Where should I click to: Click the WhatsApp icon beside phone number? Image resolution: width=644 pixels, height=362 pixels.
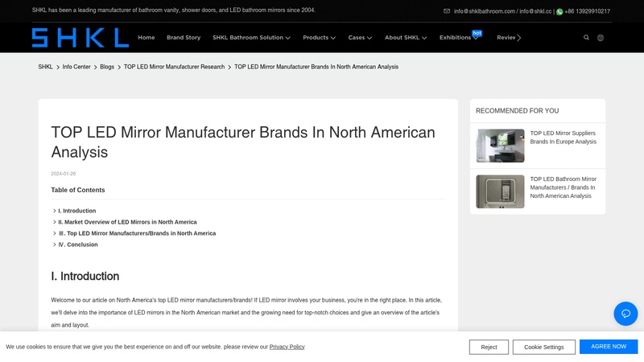point(559,11)
